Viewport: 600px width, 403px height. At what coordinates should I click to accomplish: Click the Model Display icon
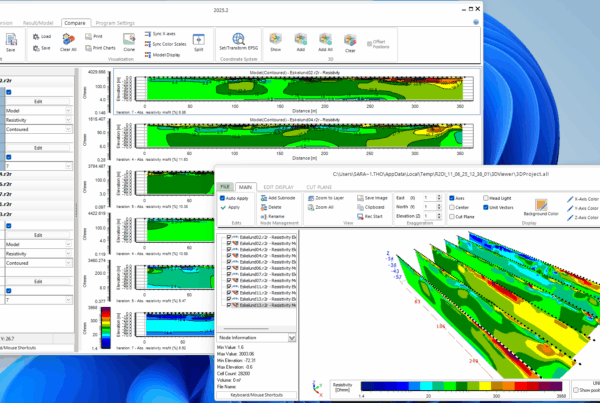point(148,55)
